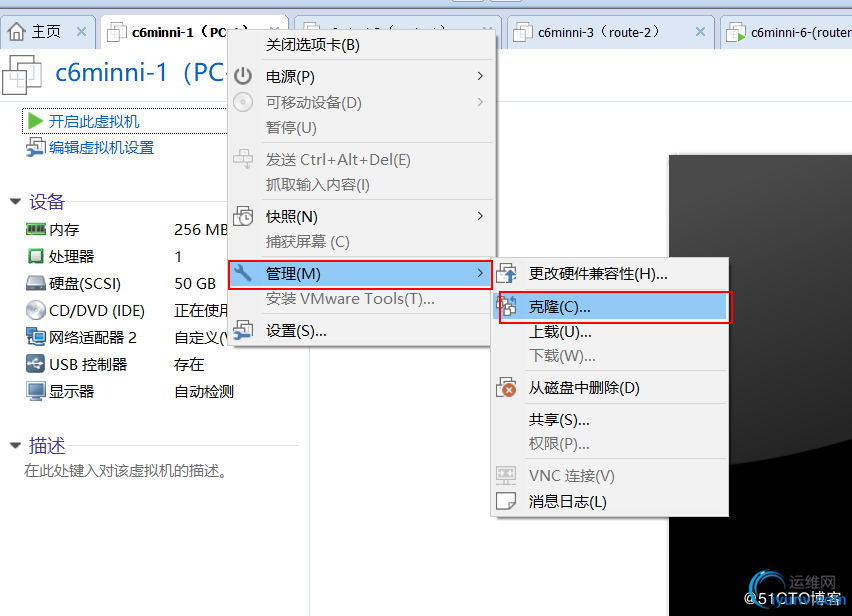Close the 主页 tab
852x616 pixels.
82,32
